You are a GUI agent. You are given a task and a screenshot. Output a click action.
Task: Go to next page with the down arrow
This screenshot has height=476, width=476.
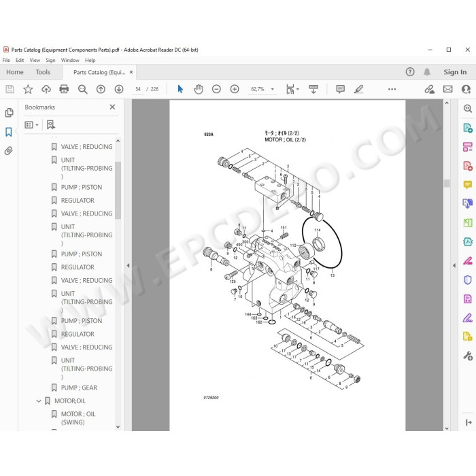119,89
